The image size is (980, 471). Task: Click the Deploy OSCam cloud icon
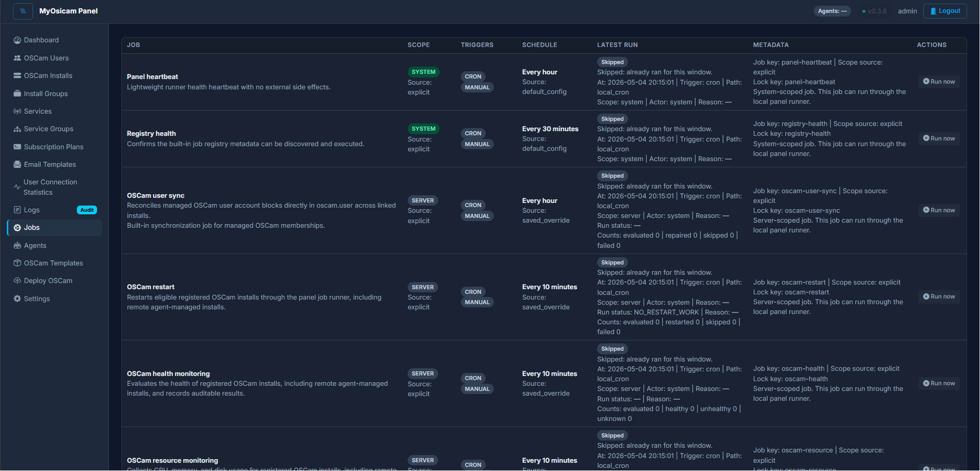tap(17, 280)
